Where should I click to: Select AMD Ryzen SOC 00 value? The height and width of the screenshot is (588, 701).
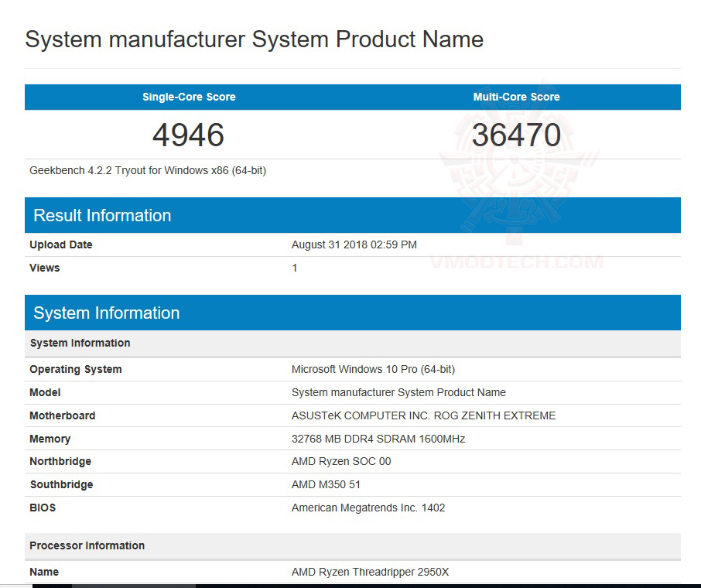[x=341, y=461]
